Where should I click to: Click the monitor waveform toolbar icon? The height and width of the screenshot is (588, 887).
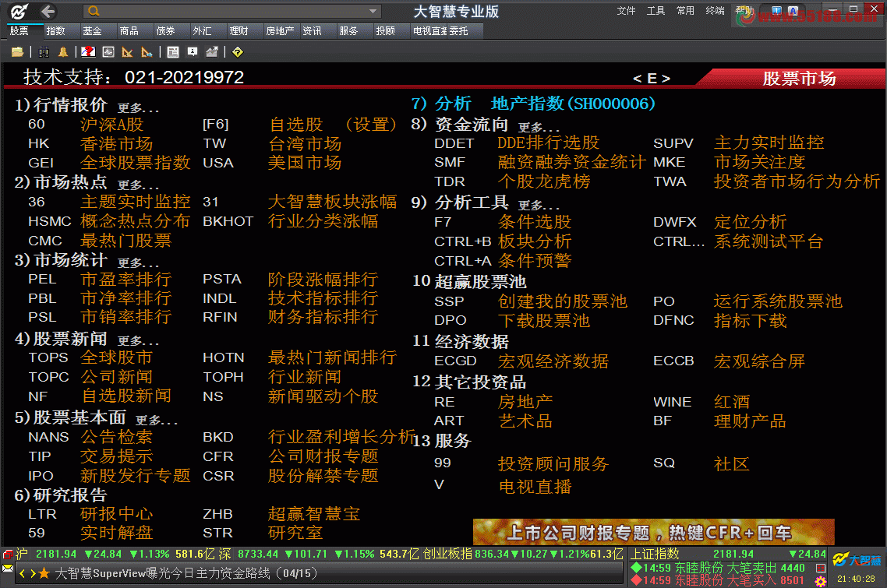[x=108, y=52]
